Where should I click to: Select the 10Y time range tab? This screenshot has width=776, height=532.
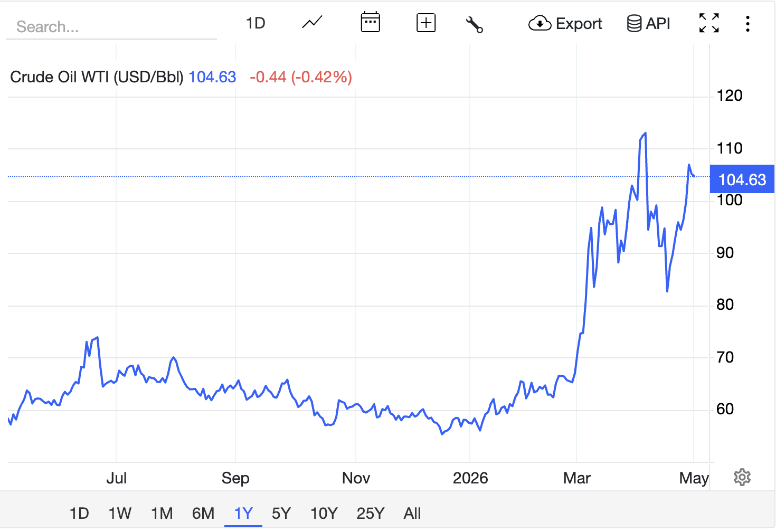324,513
